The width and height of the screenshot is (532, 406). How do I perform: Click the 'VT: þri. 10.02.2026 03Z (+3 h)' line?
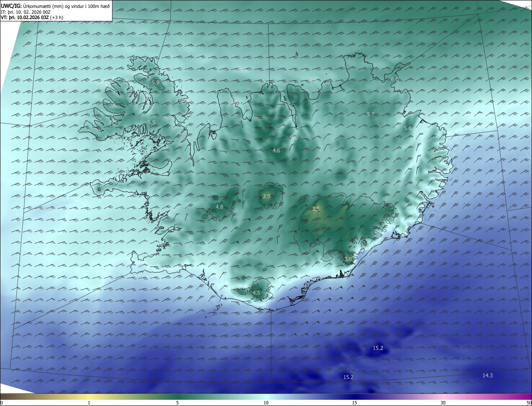click(x=32, y=17)
